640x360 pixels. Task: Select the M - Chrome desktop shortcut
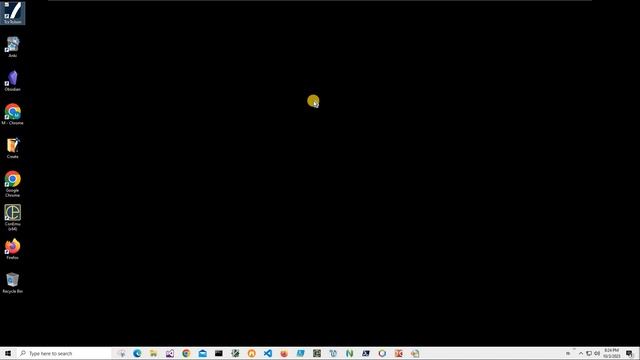point(13,114)
